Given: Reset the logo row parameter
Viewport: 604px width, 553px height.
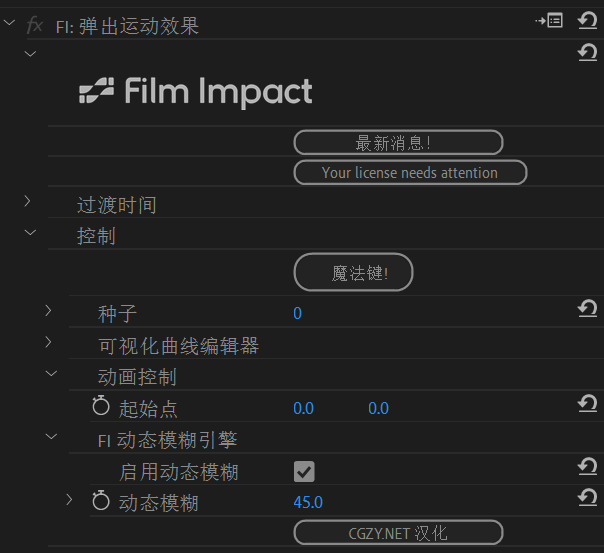Looking at the screenshot, I should point(588,52).
